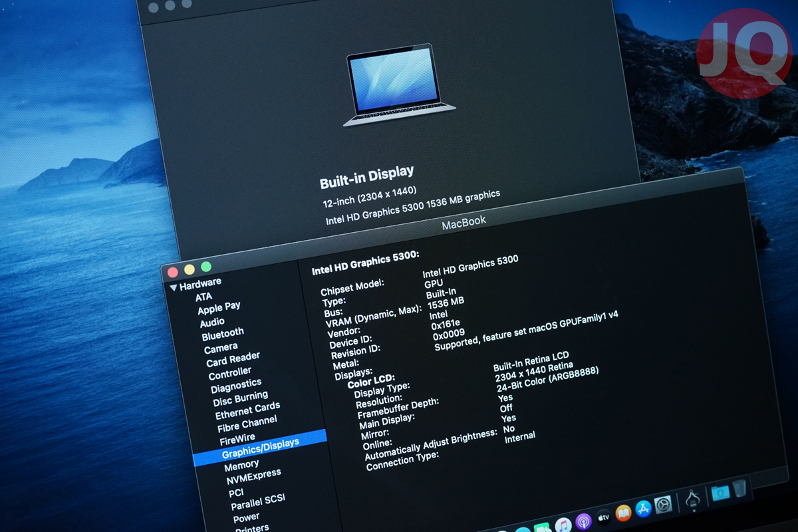This screenshot has width=798, height=532.
Task: Click the 'Built-In Retina LCD' value
Action: pos(531,362)
